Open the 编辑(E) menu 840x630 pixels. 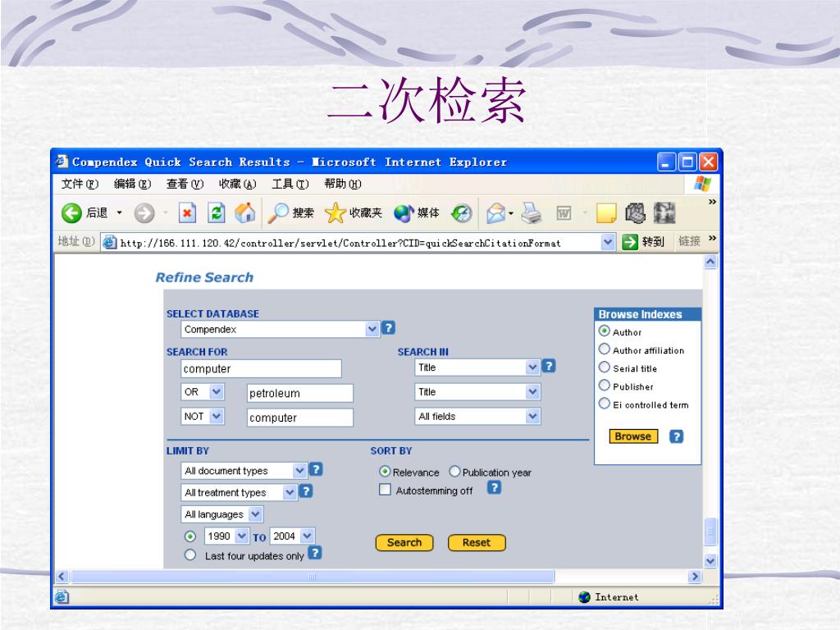132,184
